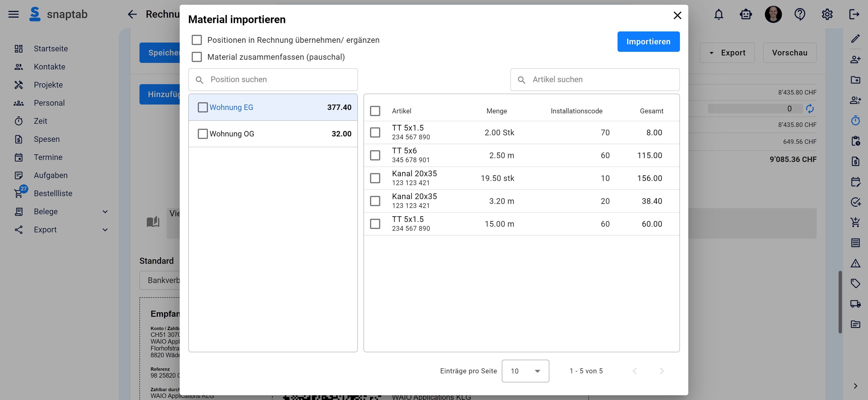Expand the Export sidebar submenu

[x=105, y=230]
